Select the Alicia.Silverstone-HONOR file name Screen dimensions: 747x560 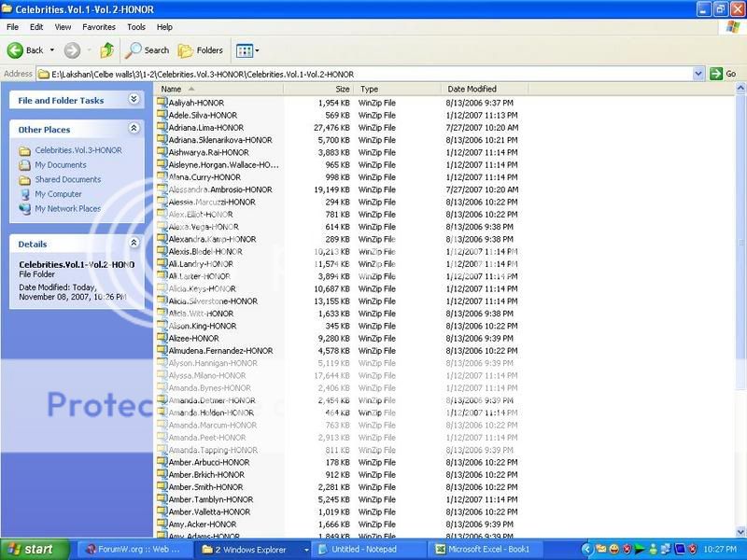(213, 301)
